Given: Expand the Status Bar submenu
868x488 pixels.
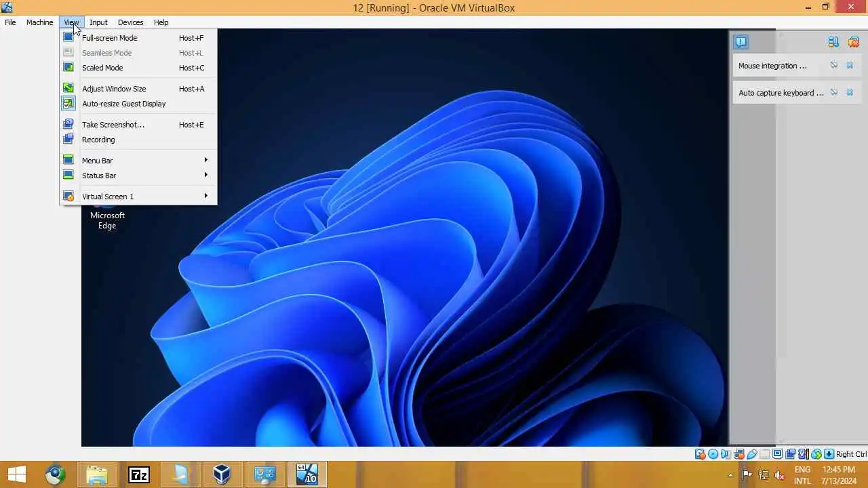Looking at the screenshot, I should pyautogui.click(x=138, y=176).
